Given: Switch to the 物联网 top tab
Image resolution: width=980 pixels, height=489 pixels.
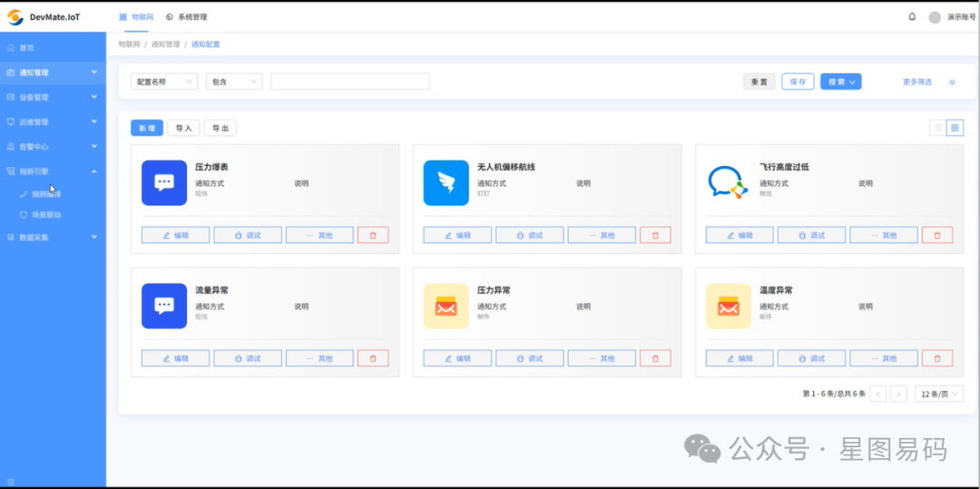Looking at the screenshot, I should pos(136,17).
